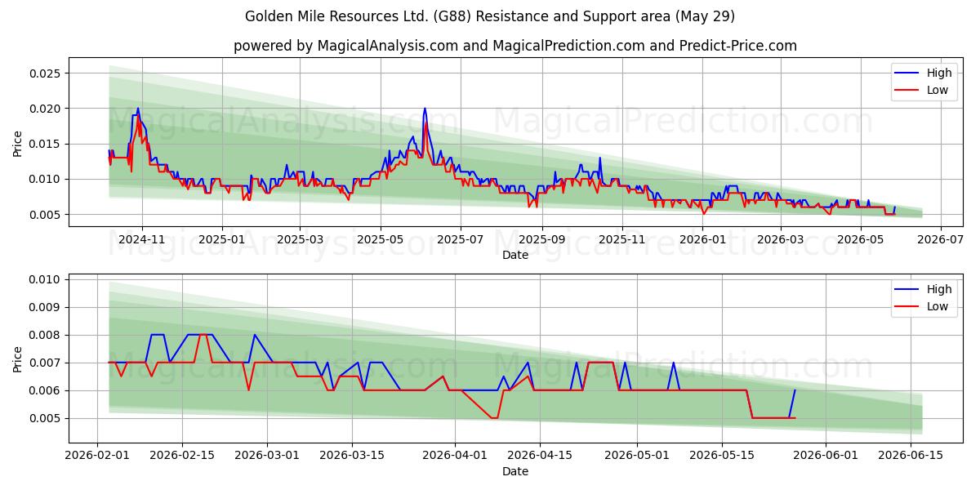This screenshot has height=490, width=980.
Task: Click the '0.009' price tick in bottom chart
Action: pos(46,307)
